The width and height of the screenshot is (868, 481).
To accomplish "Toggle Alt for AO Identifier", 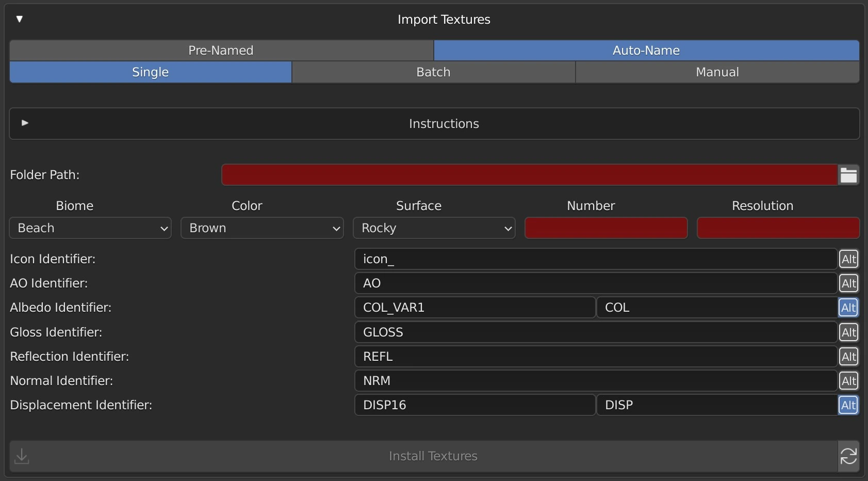I will 848,283.
